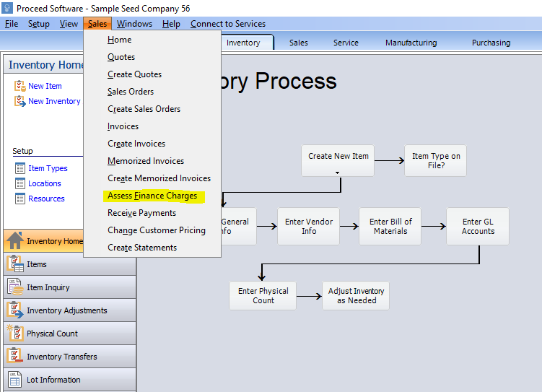Select Inventory Home in the sidebar
The height and width of the screenshot is (392, 542).
coord(44,240)
